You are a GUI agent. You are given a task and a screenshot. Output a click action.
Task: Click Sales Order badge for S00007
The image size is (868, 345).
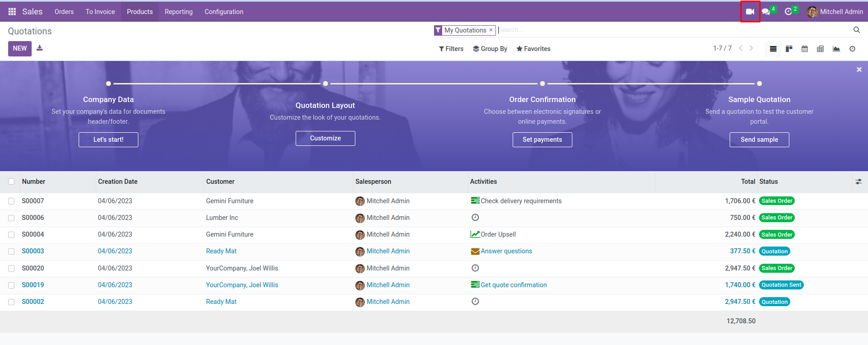(777, 201)
